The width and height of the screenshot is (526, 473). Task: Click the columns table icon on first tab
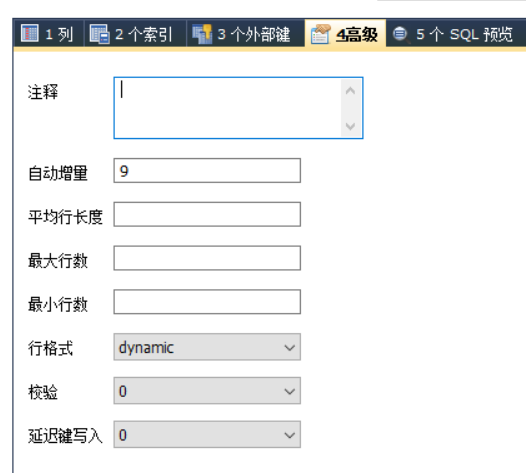coord(30,33)
